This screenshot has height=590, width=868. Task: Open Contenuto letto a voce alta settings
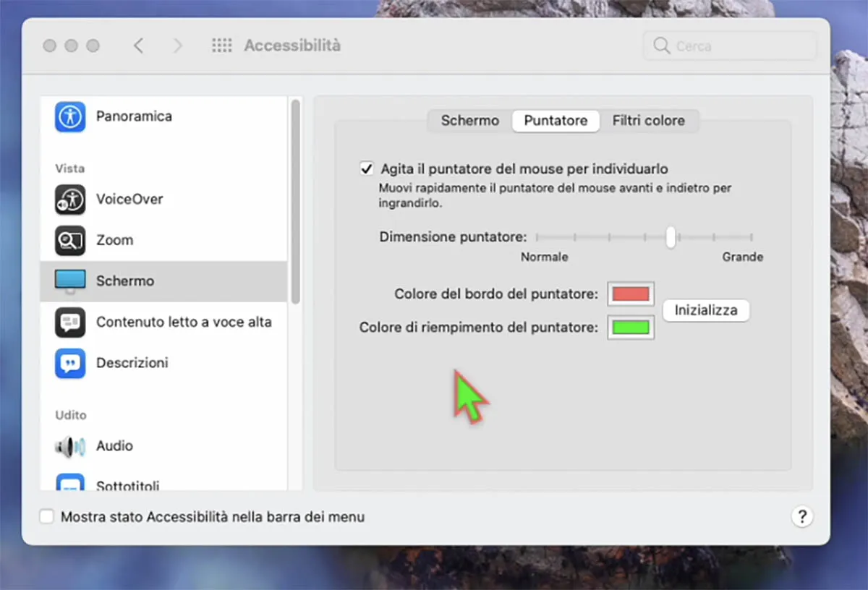(x=69, y=322)
